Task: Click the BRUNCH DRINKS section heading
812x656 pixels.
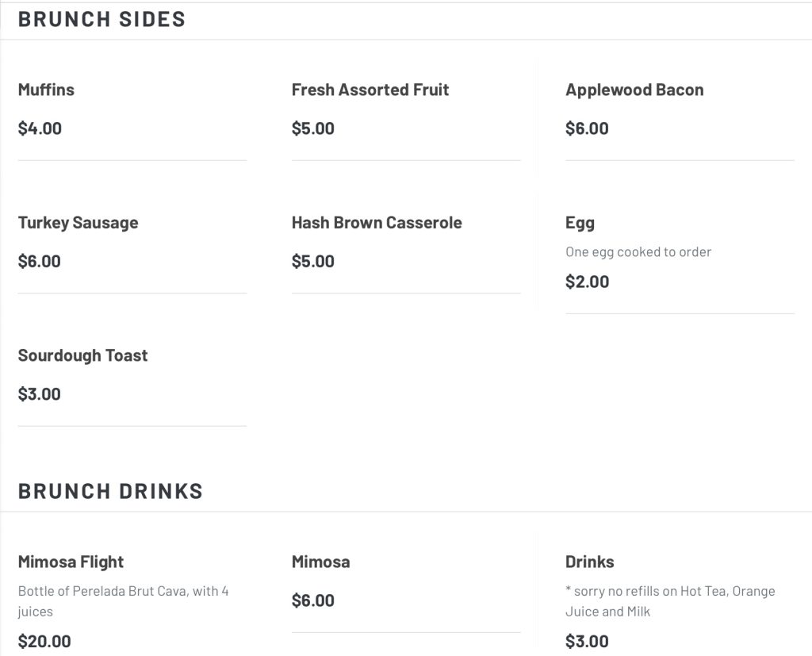Action: 110,491
